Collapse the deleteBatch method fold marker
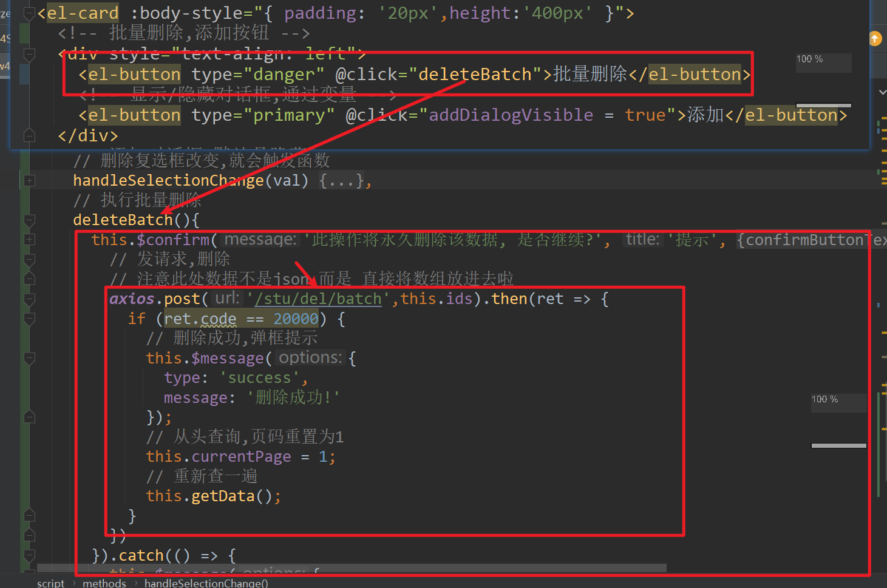 click(29, 220)
